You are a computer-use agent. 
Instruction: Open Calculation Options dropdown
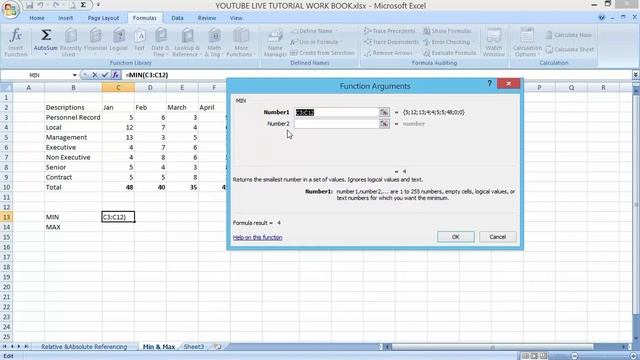pyautogui.click(x=527, y=42)
